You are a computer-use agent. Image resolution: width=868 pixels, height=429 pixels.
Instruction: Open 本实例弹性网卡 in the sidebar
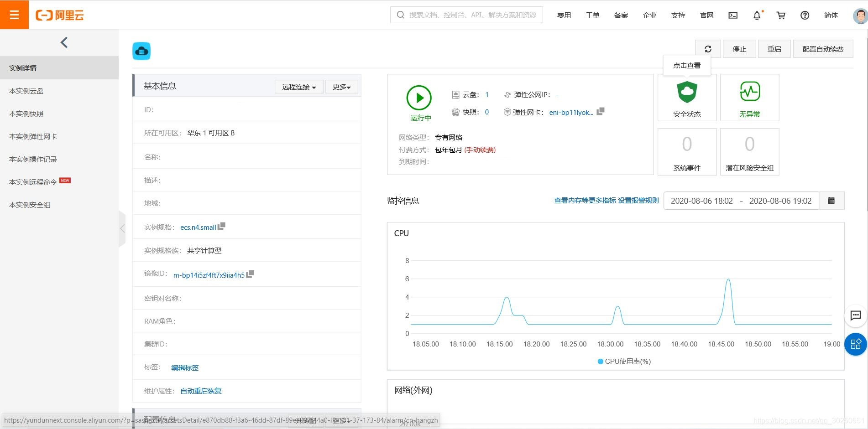(x=59, y=136)
